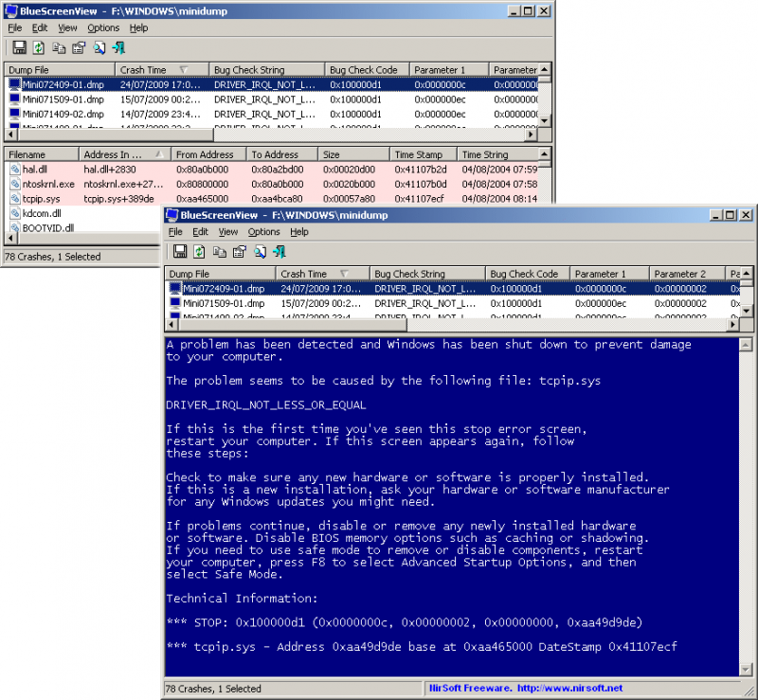Select the BOOTVID.dll filename in back window
Viewport: 758px width, 700px height.
(48, 227)
